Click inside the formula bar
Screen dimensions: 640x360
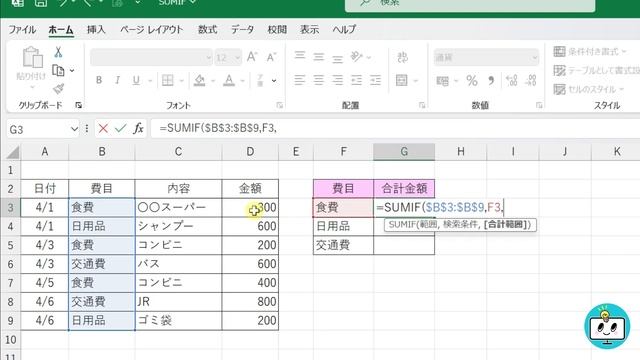[395, 129]
